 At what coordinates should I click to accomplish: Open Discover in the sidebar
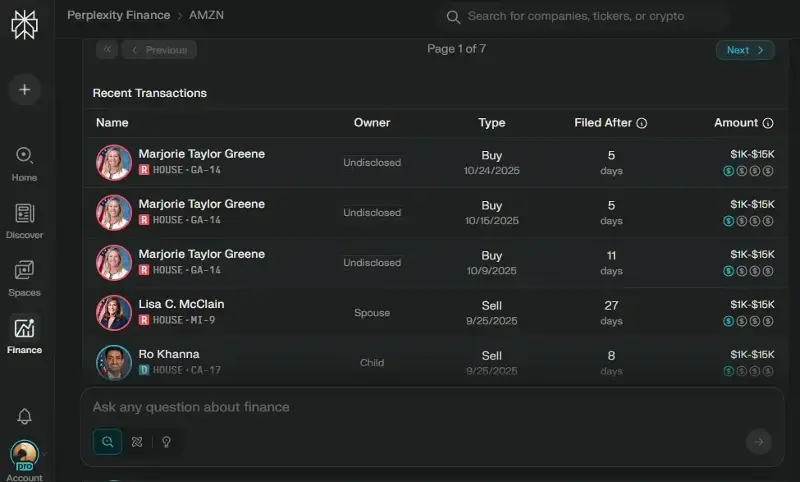point(24,221)
